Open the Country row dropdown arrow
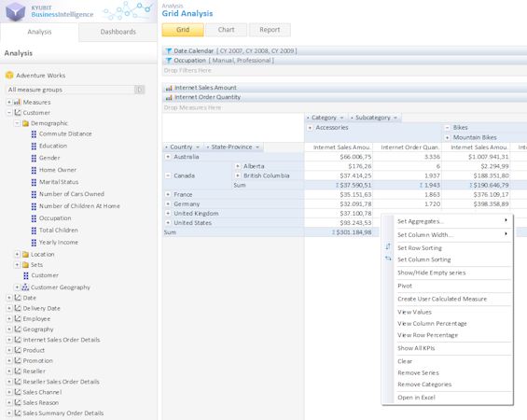 [x=198, y=147]
